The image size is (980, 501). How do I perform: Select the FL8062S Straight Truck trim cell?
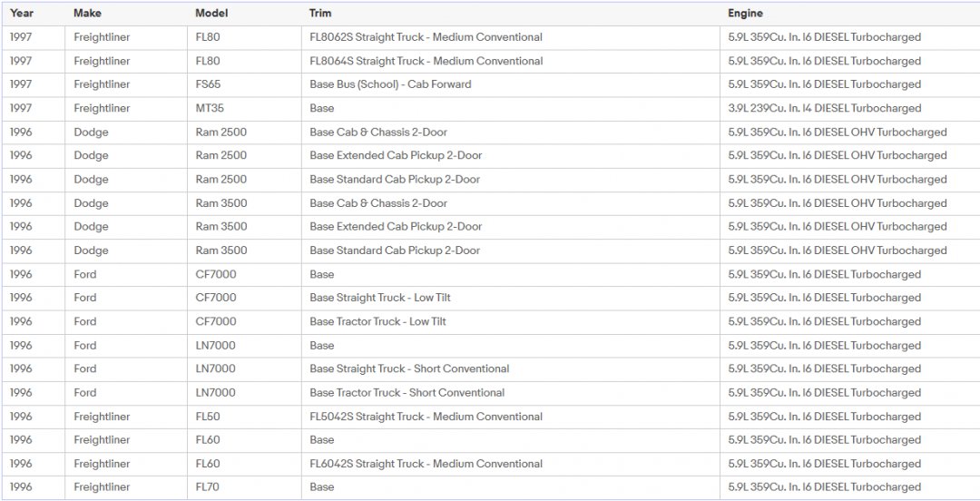click(x=426, y=37)
